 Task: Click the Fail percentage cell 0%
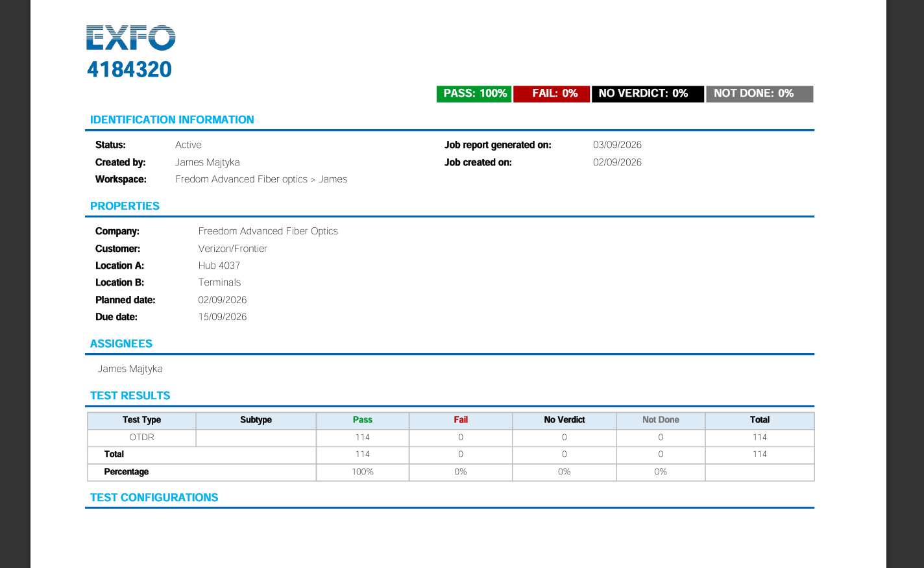461,472
